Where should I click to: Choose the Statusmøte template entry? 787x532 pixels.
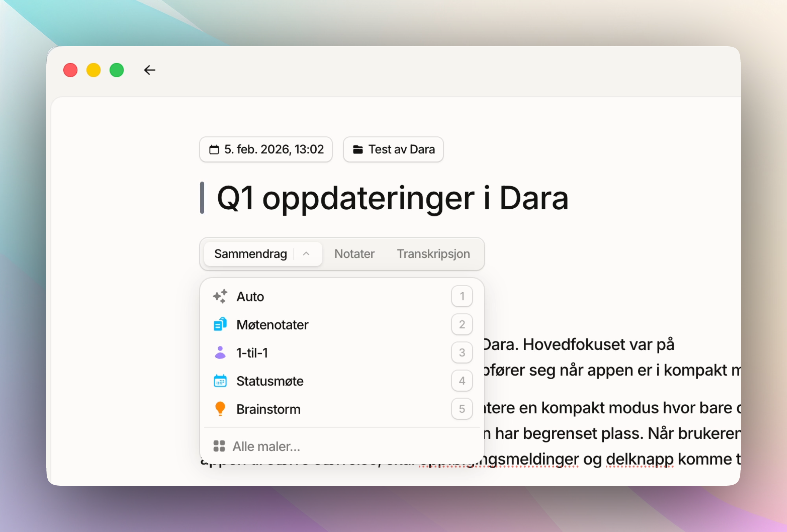pyautogui.click(x=270, y=381)
